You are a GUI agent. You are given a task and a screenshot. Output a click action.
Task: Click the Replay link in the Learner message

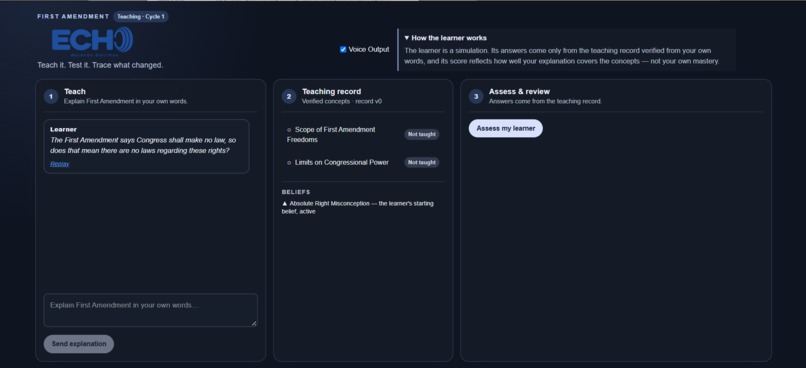[x=60, y=164]
